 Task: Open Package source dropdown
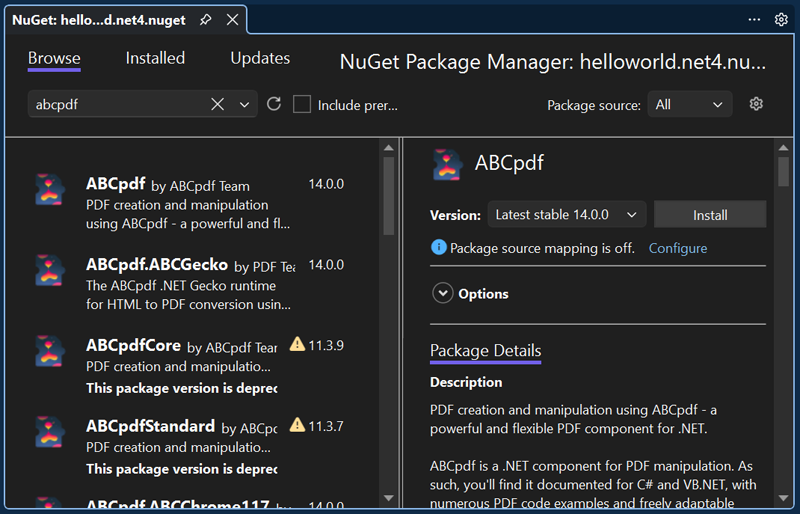pos(690,104)
